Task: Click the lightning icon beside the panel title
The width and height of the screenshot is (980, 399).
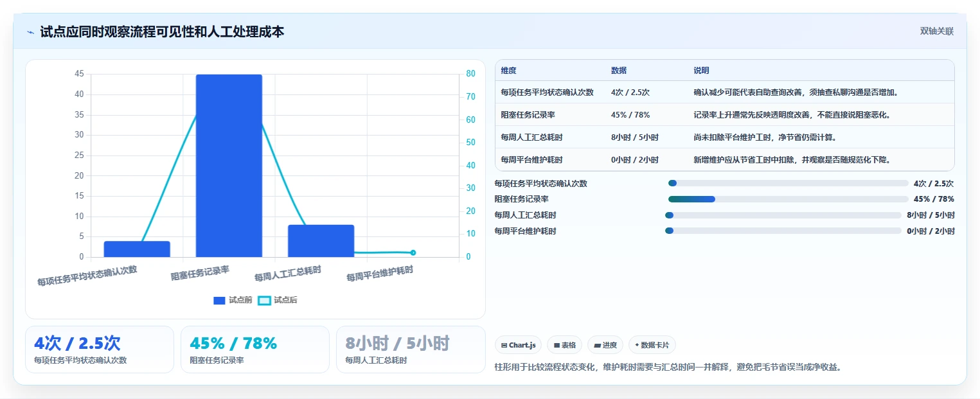Action: click(31, 32)
